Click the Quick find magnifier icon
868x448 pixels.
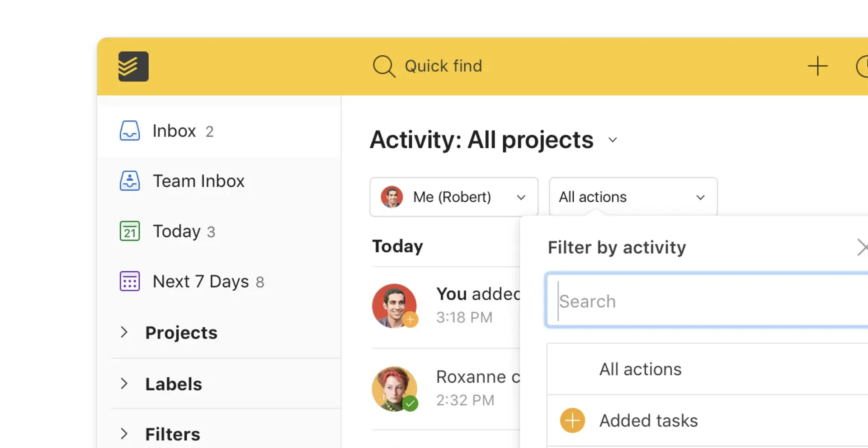pyautogui.click(x=383, y=66)
